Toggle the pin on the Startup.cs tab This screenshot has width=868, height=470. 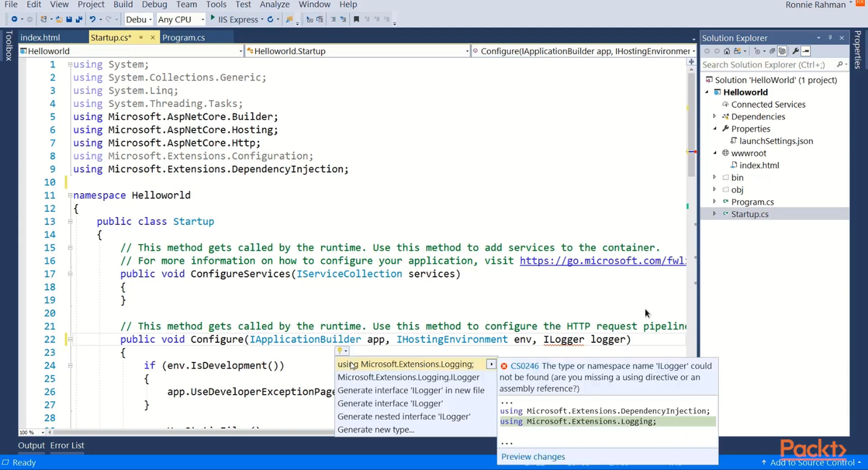tap(142, 37)
